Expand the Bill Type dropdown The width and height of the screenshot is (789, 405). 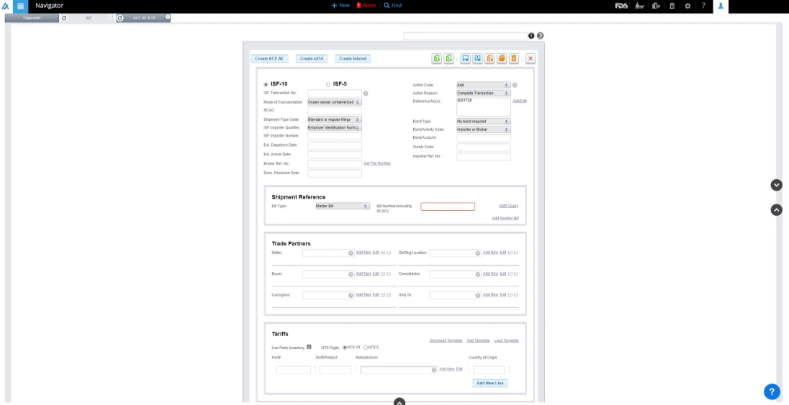(337, 206)
